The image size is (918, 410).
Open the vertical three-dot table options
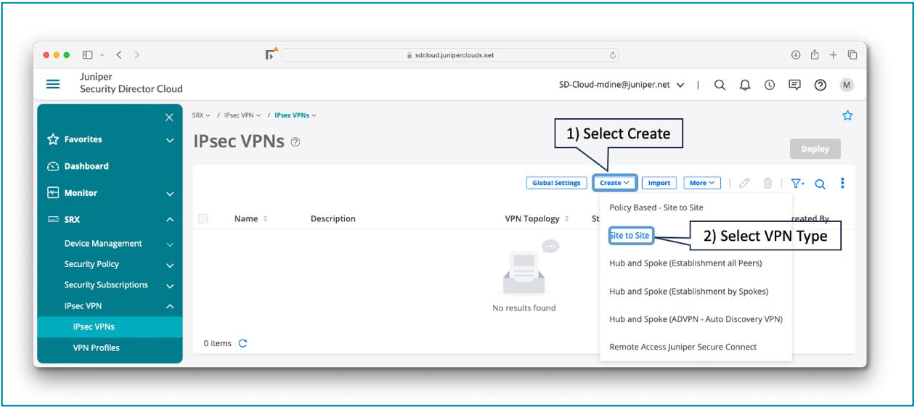(x=843, y=183)
